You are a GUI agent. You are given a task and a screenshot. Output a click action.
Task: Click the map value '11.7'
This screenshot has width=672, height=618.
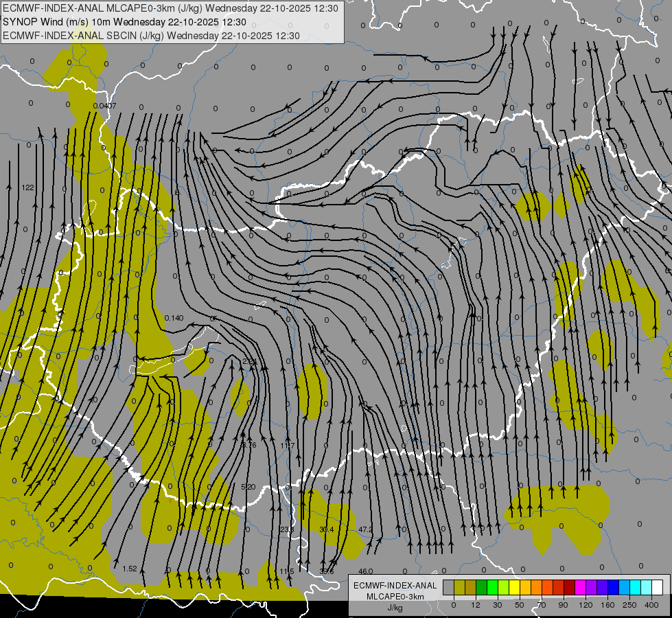pyautogui.click(x=288, y=446)
